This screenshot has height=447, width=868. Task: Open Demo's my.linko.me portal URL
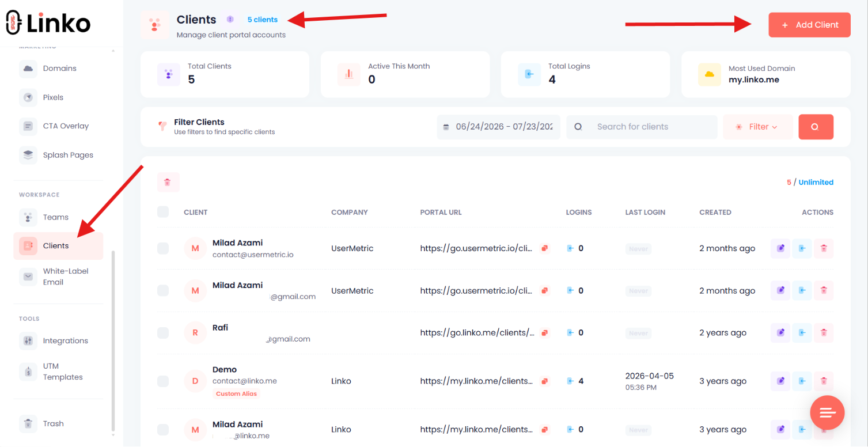pyautogui.click(x=476, y=381)
